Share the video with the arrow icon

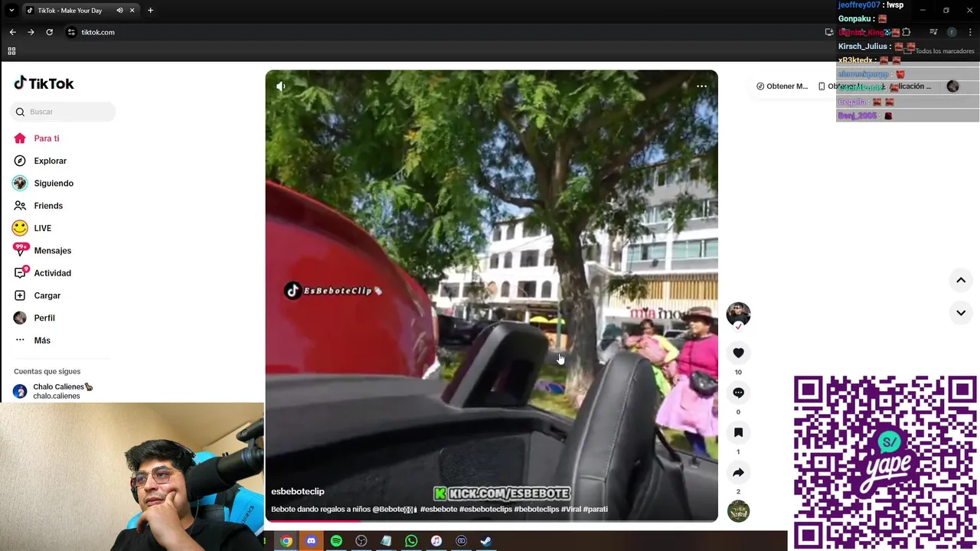coord(738,472)
